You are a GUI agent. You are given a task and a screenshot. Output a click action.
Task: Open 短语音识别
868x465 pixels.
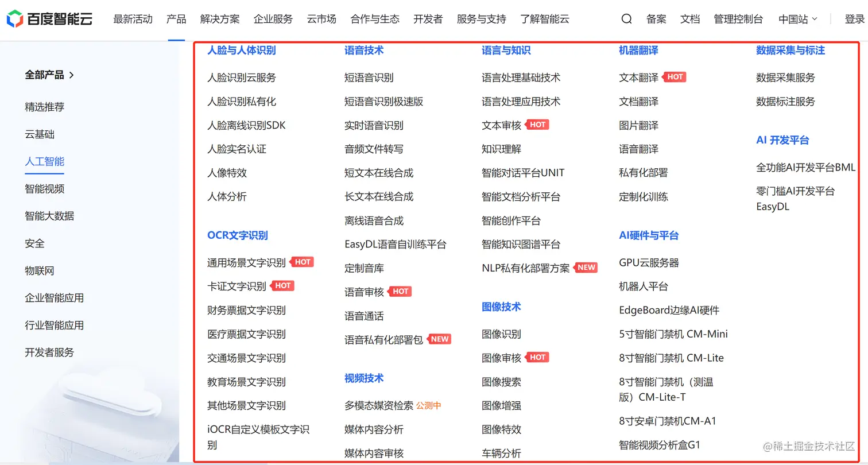coord(369,77)
